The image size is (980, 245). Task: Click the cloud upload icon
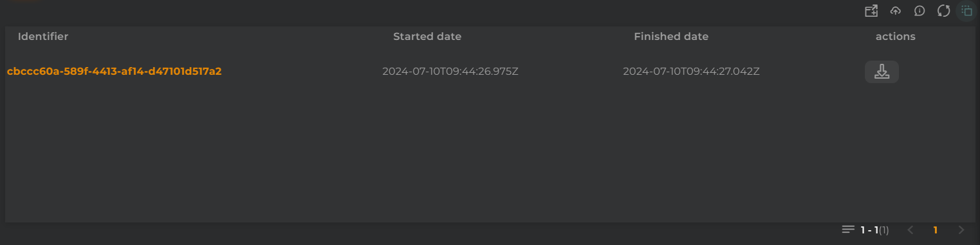click(x=895, y=11)
